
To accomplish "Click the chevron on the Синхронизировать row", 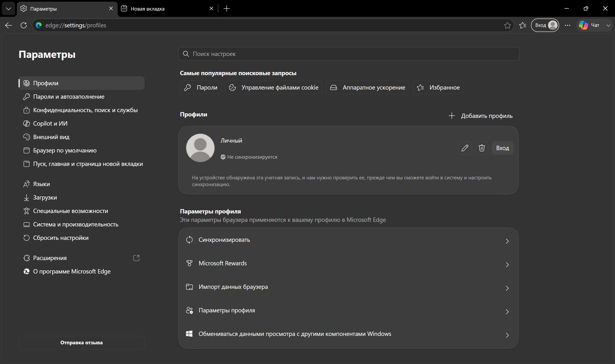I will tap(507, 241).
